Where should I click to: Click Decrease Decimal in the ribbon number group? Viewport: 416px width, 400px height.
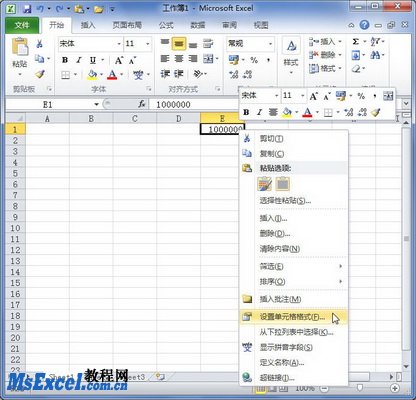(x=247, y=74)
